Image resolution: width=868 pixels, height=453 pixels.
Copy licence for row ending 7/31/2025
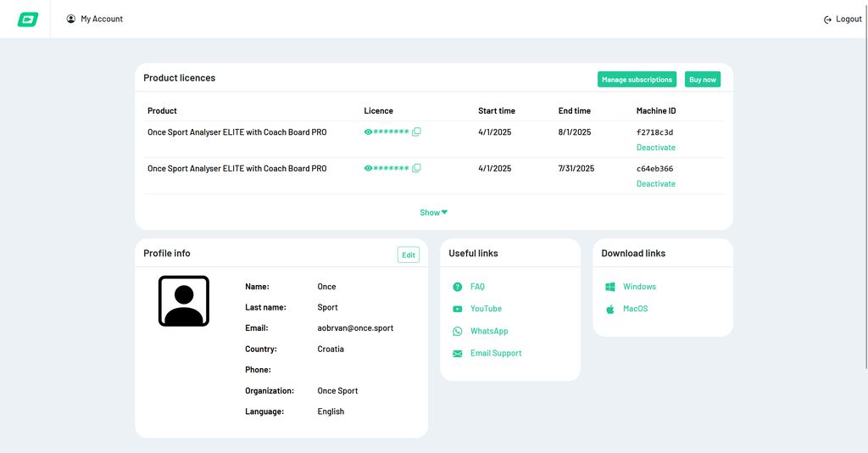pyautogui.click(x=416, y=168)
